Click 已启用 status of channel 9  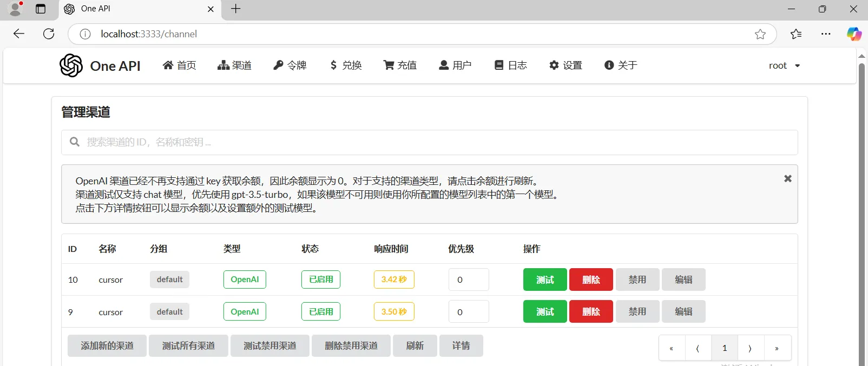tap(321, 311)
